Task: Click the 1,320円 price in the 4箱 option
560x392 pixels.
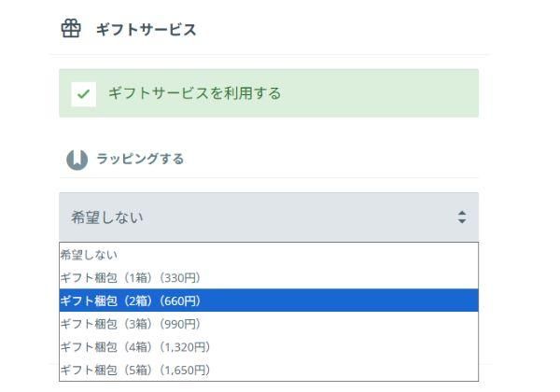Action: pyautogui.click(x=188, y=347)
